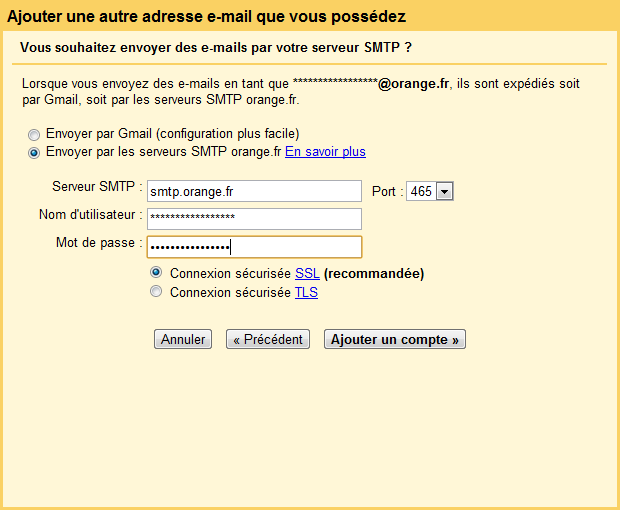The width and height of the screenshot is (620, 510).
Task: Select Envoyer par Gmail radio option
Action: 34,135
